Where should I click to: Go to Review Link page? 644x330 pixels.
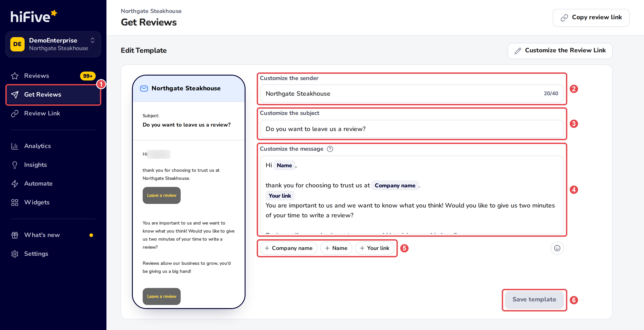coord(53,113)
